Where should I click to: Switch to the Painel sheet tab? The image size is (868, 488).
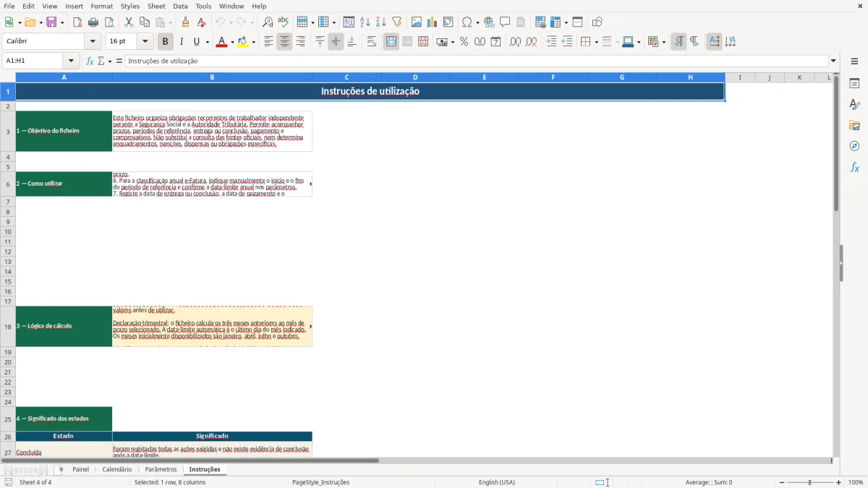pyautogui.click(x=81, y=470)
